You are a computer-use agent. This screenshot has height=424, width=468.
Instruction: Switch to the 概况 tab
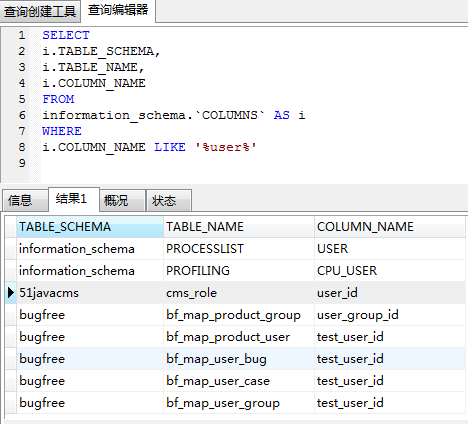tap(122, 200)
